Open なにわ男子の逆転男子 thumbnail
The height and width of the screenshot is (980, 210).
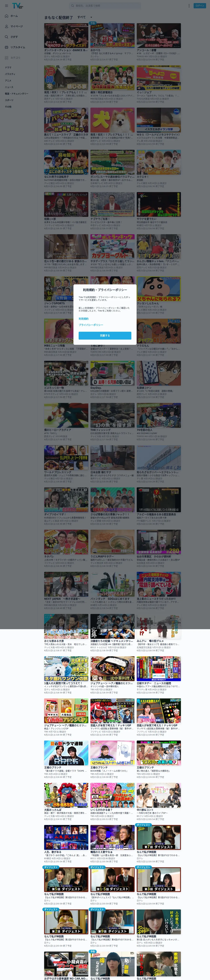coord(66,162)
